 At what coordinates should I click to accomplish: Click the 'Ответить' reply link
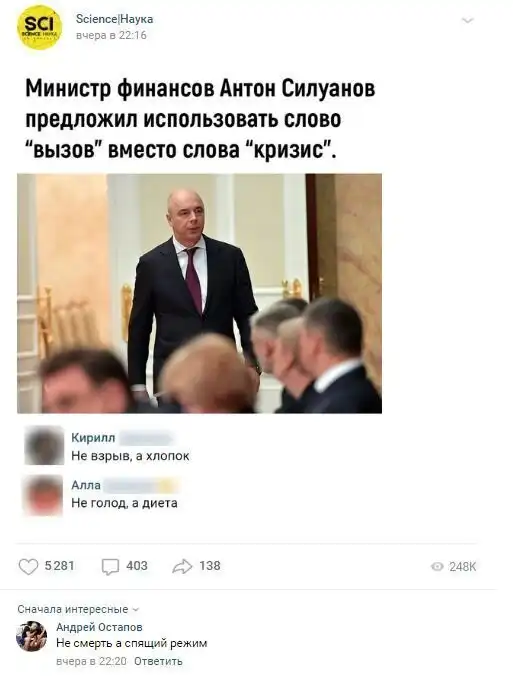click(x=158, y=661)
